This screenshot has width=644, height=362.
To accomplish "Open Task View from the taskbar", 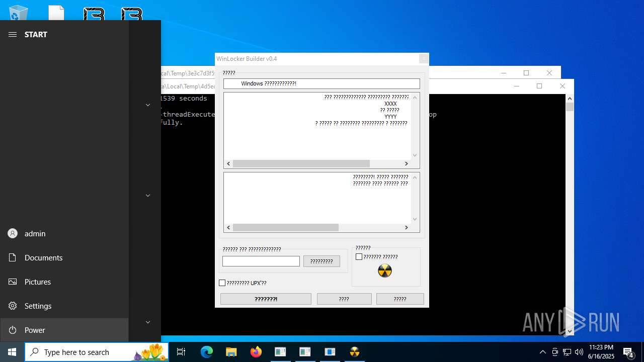I will click(181, 352).
